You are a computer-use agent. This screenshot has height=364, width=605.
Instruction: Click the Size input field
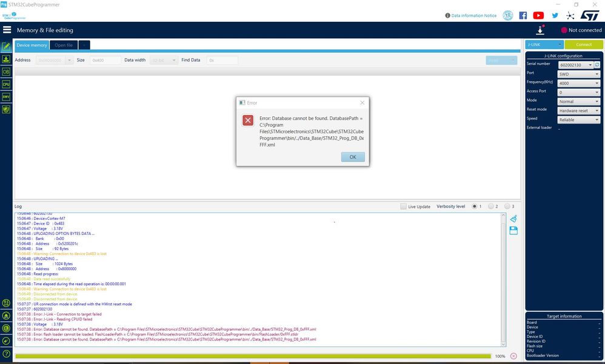point(105,60)
